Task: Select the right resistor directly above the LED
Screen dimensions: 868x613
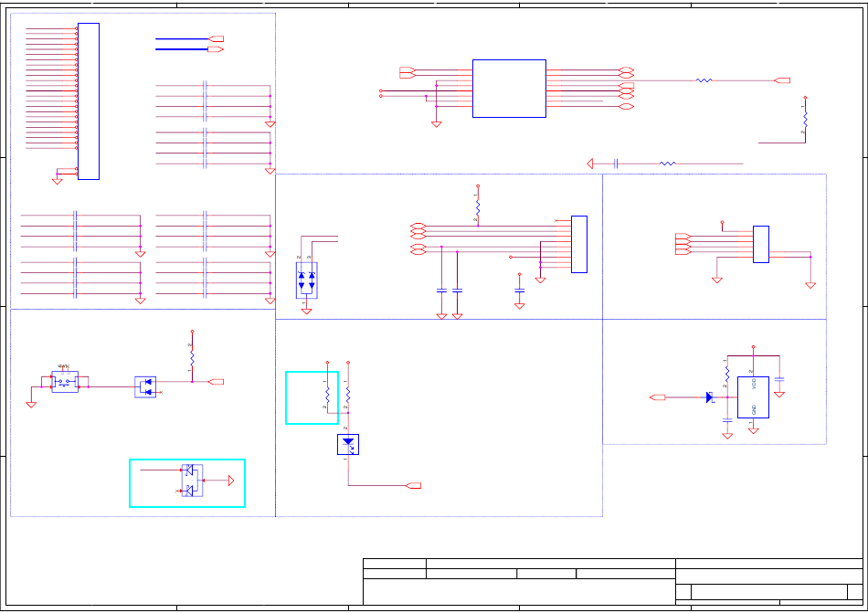Action: 348,395
